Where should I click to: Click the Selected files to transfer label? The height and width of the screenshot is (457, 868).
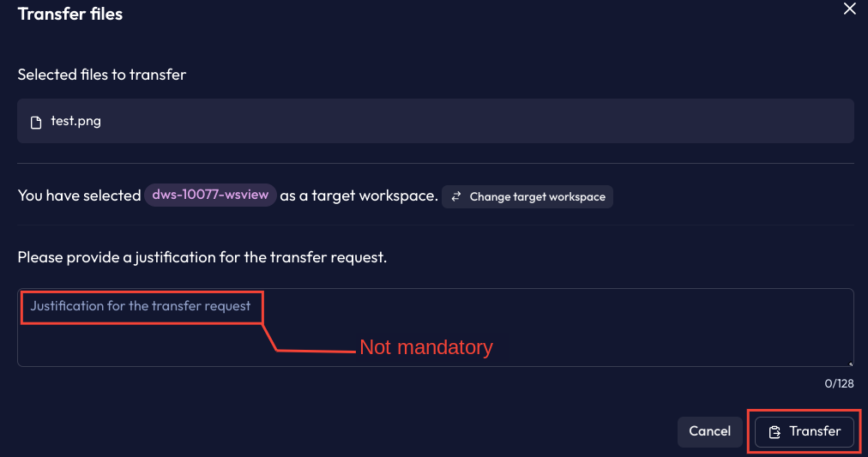(x=102, y=75)
